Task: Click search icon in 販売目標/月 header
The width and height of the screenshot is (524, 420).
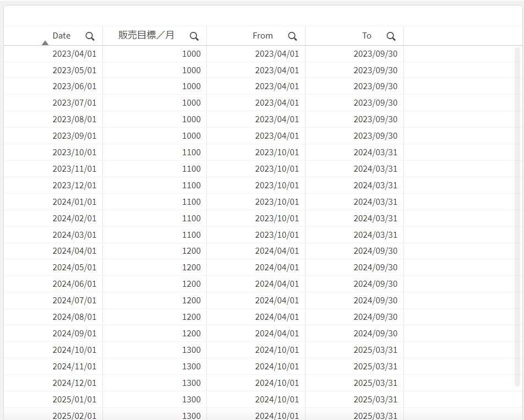Action: (194, 36)
